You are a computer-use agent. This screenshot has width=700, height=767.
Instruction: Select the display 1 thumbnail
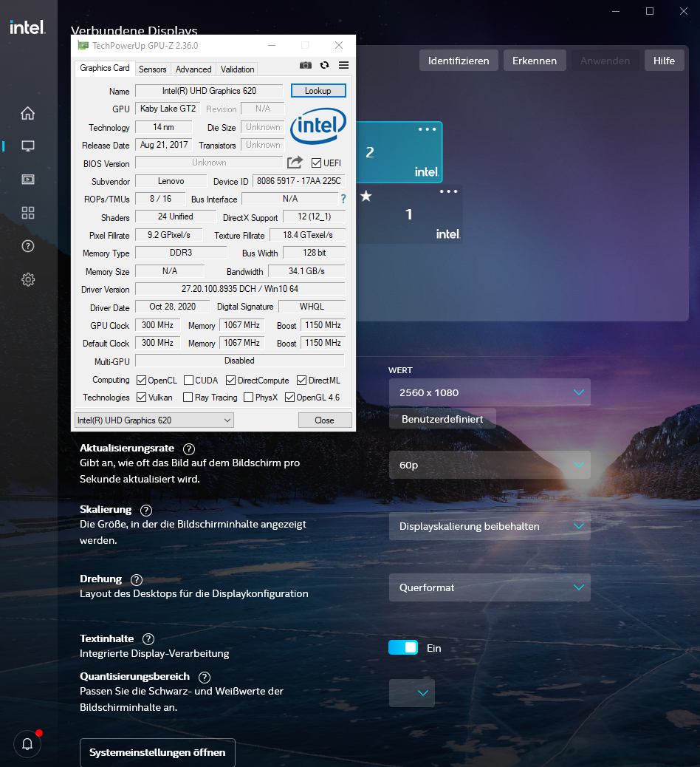[x=410, y=214]
